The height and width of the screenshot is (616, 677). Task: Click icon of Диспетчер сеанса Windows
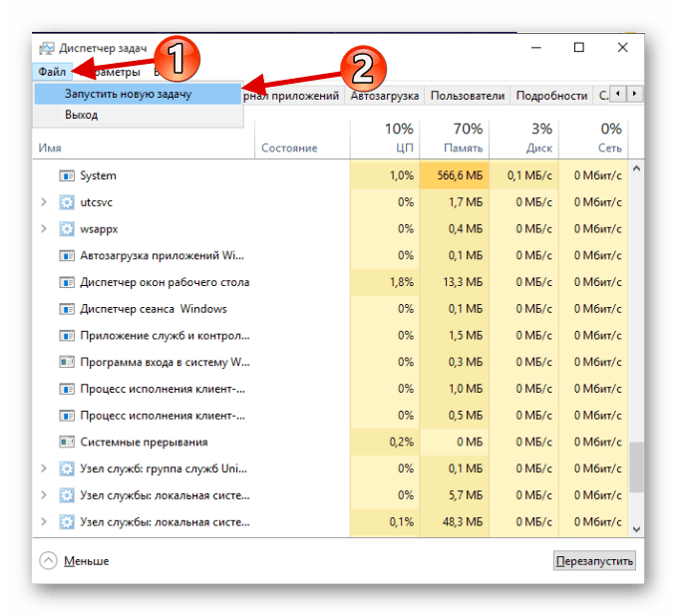tap(67, 309)
